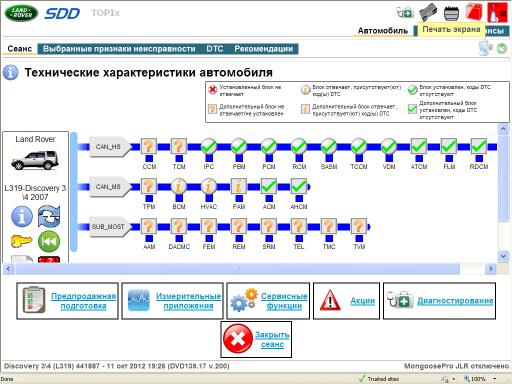
Task: Select the AHCM checkmark module icon
Action: pos(299,186)
